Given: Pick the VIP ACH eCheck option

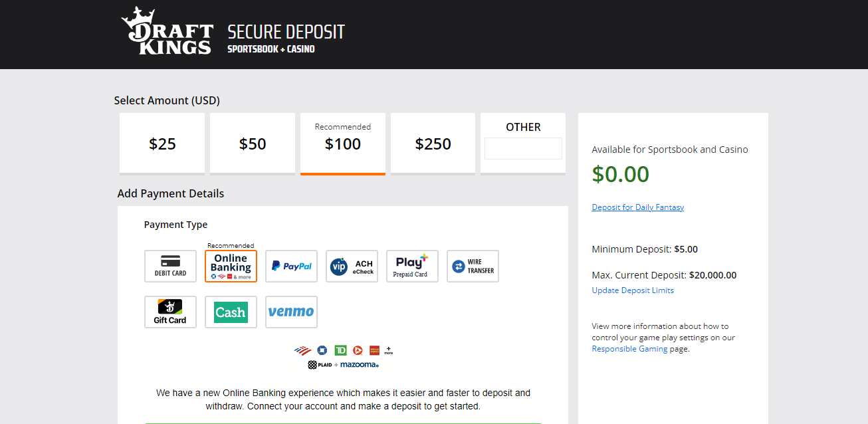Looking at the screenshot, I should click(x=352, y=266).
